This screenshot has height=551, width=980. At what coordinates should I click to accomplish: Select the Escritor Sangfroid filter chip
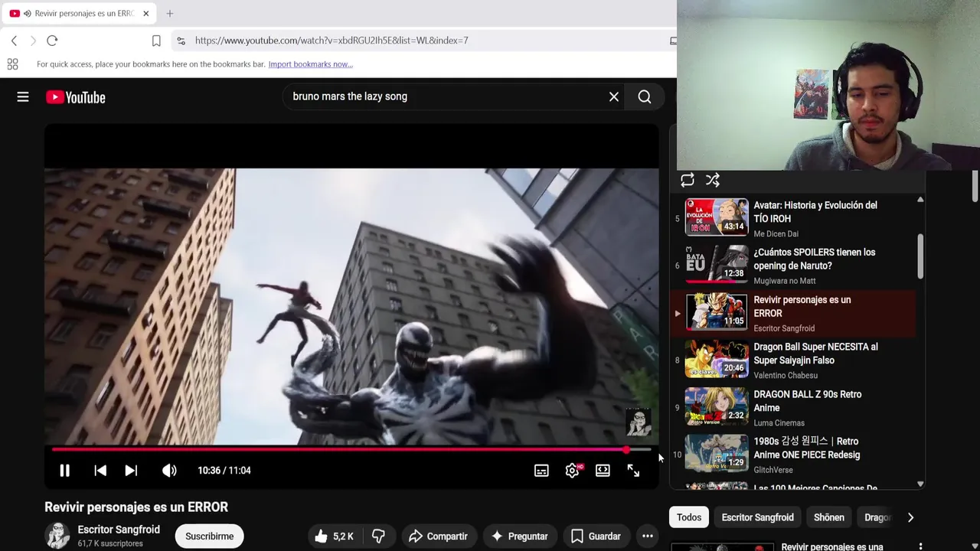[757, 517]
